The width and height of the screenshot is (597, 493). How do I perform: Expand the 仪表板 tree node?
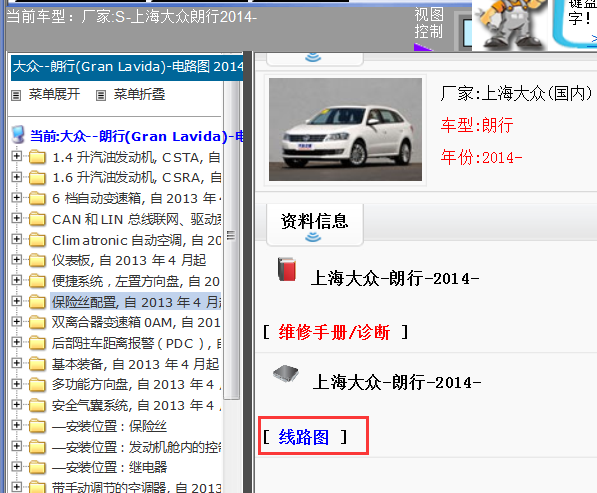pos(16,260)
